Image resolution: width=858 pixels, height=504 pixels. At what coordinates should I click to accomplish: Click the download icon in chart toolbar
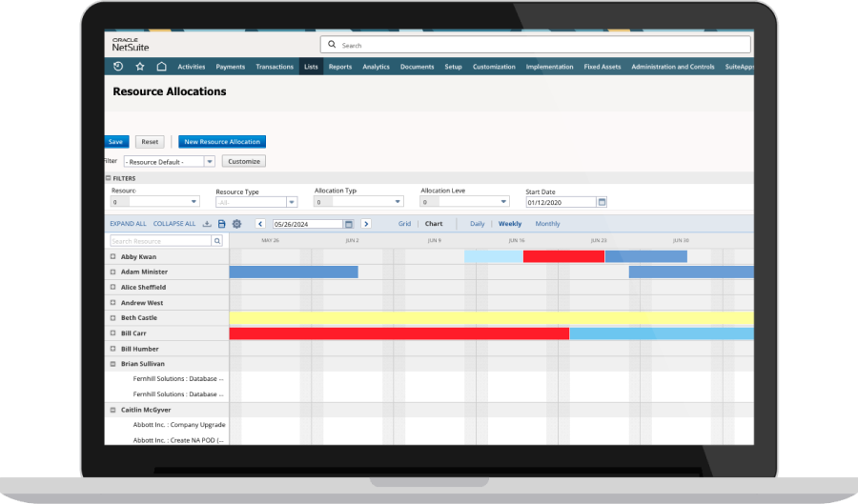[x=207, y=224]
